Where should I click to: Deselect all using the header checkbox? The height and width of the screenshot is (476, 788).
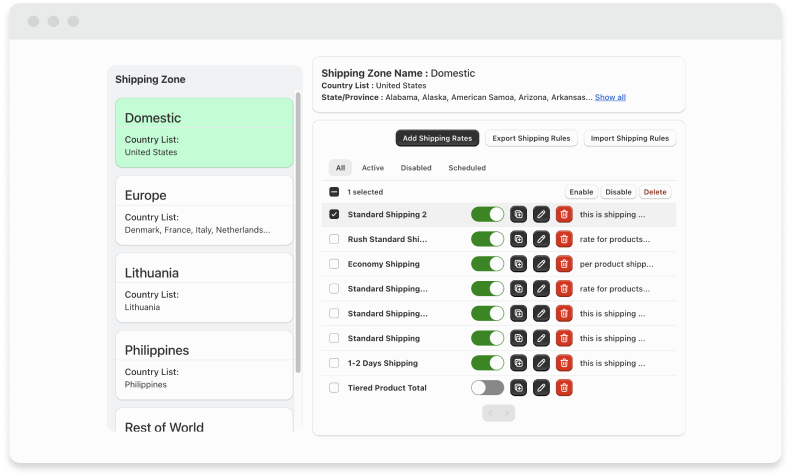(x=334, y=192)
